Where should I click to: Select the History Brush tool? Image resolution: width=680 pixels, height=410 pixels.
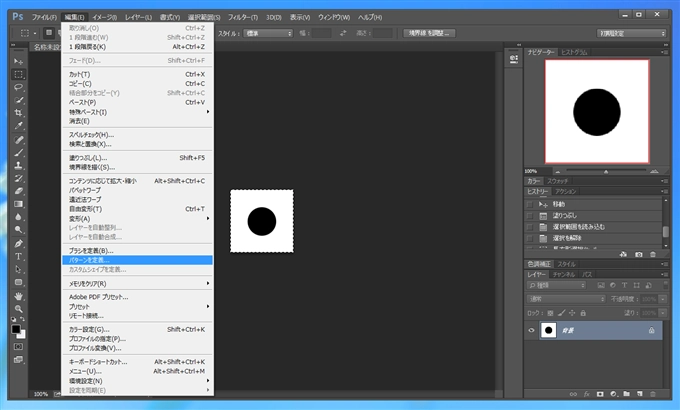click(x=18, y=178)
